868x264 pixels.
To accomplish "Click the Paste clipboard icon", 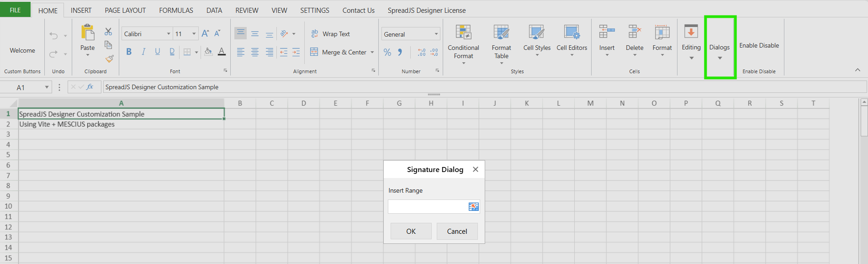I will click(x=87, y=33).
